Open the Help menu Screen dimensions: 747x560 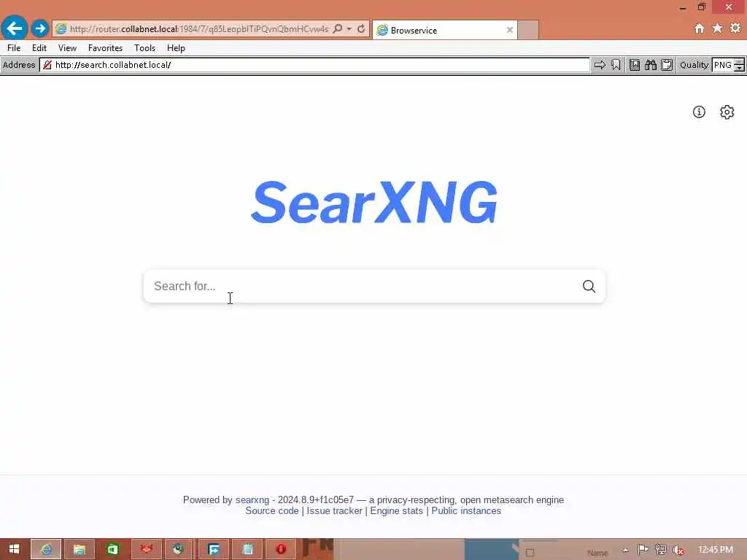(176, 48)
